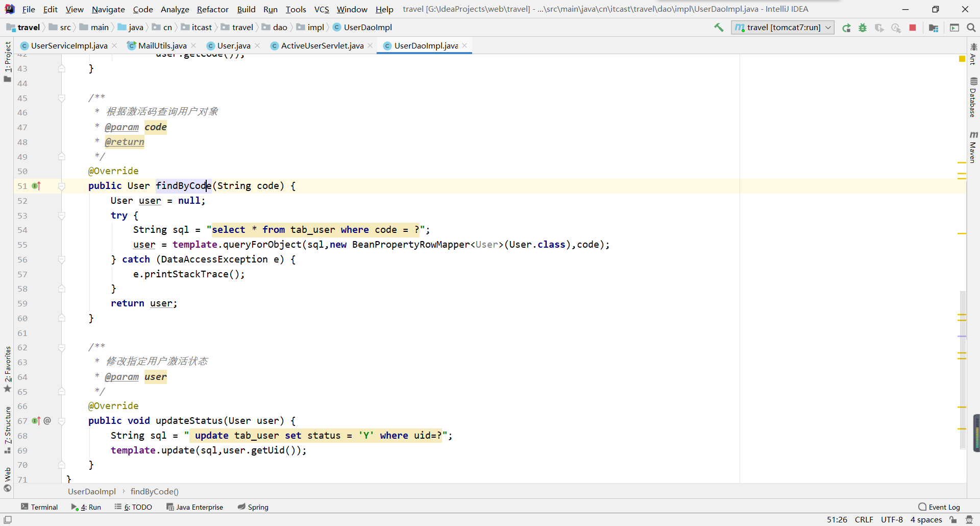The image size is (980, 526).
Task: Collapse the Javadoc fold at line 62
Action: point(62,348)
